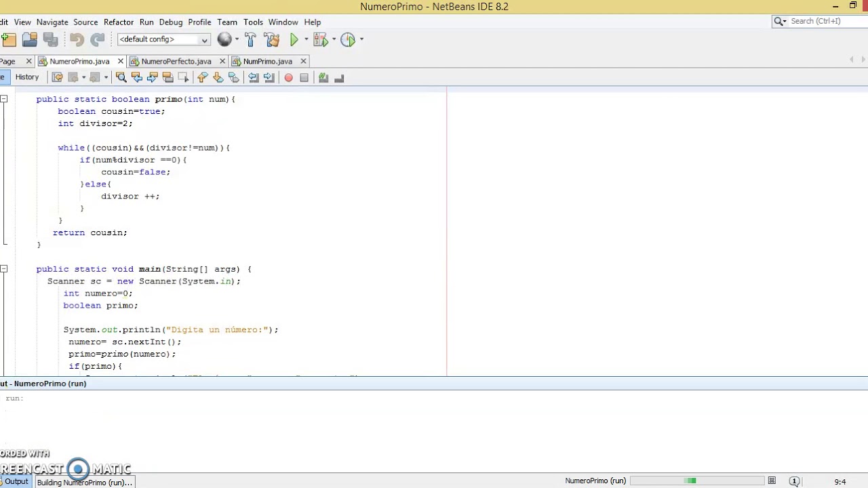Undo the last edit with the Undo icon
The width and height of the screenshot is (868, 488).
click(x=77, y=40)
